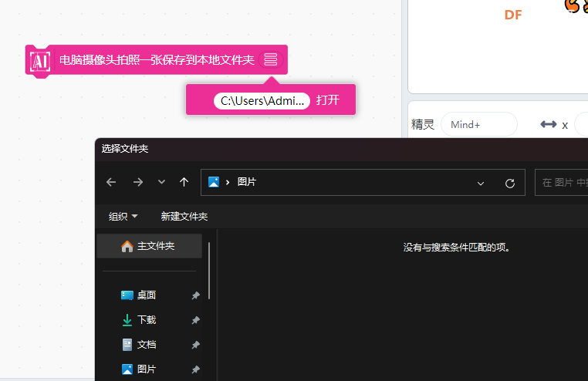Click the pin icon next to 下载
The height and width of the screenshot is (381, 588).
click(x=195, y=320)
